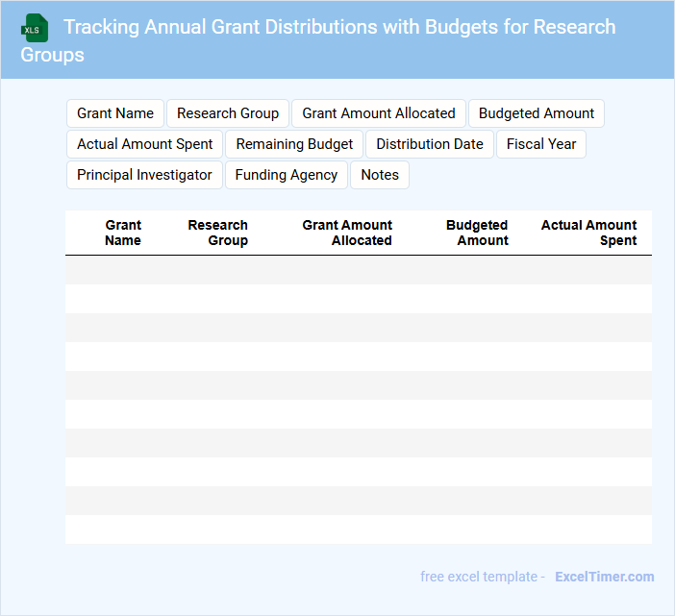Select the Grant Amount Allocated column header

[347, 233]
